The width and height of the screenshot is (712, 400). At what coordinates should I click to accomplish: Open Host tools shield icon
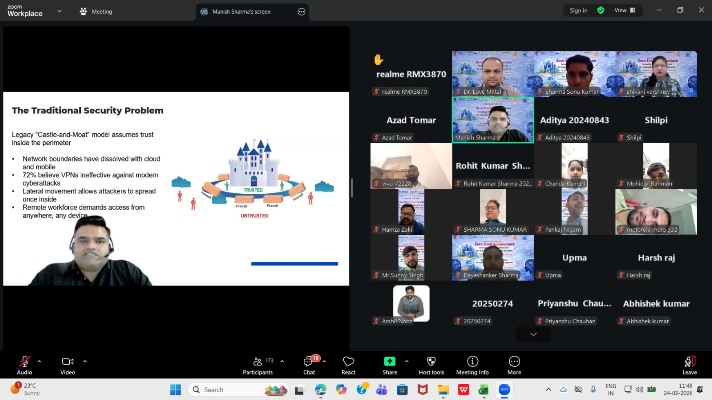pos(430,362)
